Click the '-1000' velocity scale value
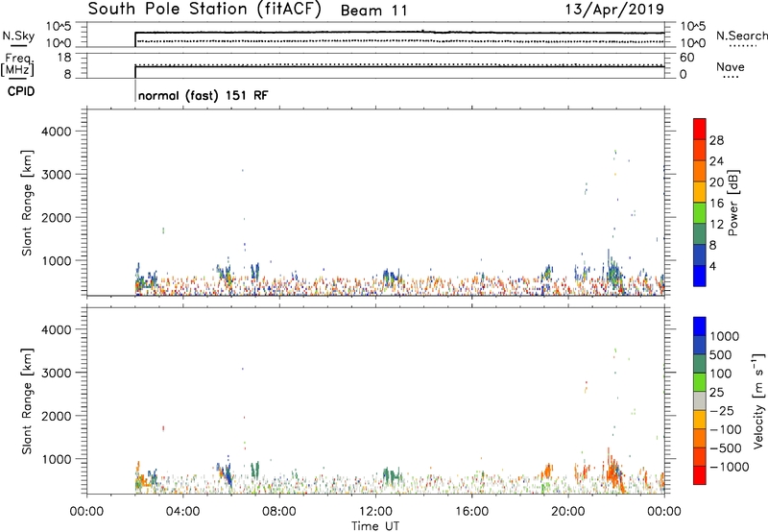 [729, 467]
